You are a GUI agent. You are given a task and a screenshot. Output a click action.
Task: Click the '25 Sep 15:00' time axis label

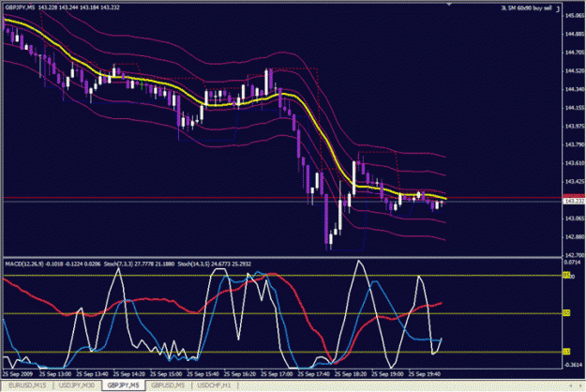pyautogui.click(x=166, y=373)
